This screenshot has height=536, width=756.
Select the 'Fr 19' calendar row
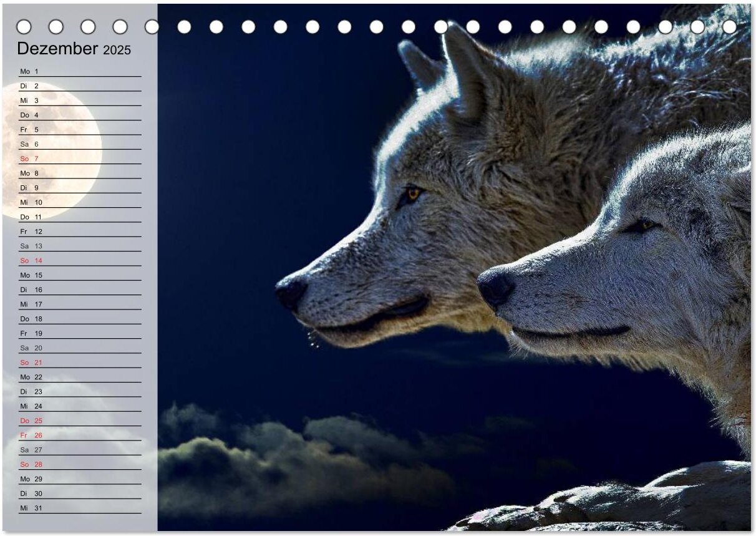pos(80,333)
